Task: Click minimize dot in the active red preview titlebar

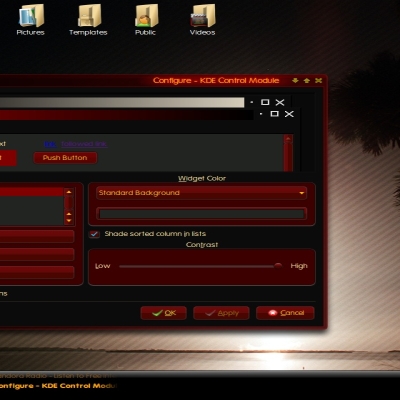Action: (261, 114)
